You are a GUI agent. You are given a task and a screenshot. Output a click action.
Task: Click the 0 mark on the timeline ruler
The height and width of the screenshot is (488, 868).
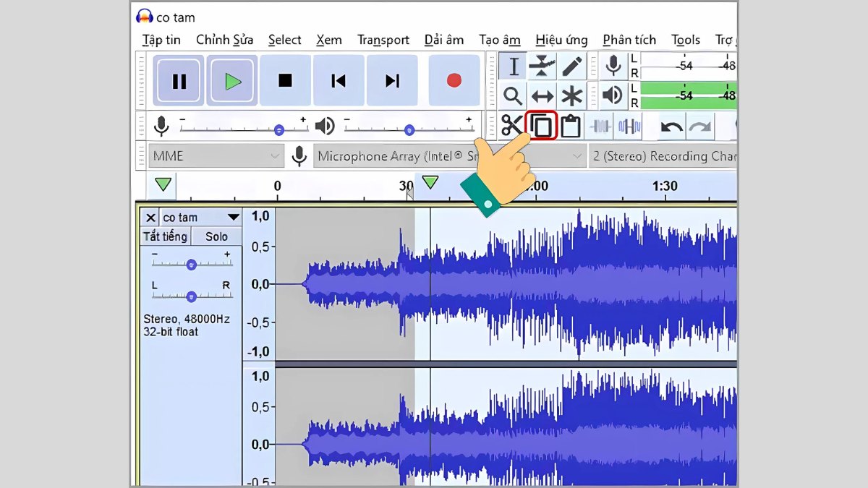277,186
